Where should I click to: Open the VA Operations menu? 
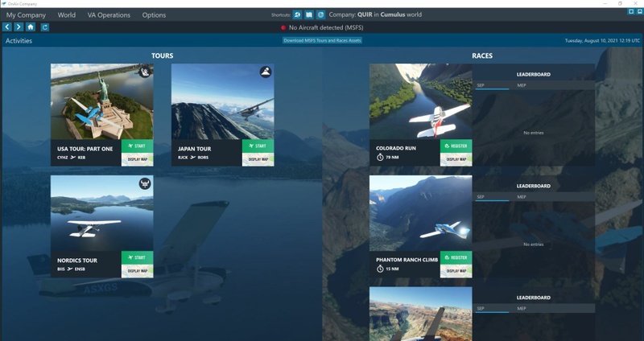pos(109,14)
